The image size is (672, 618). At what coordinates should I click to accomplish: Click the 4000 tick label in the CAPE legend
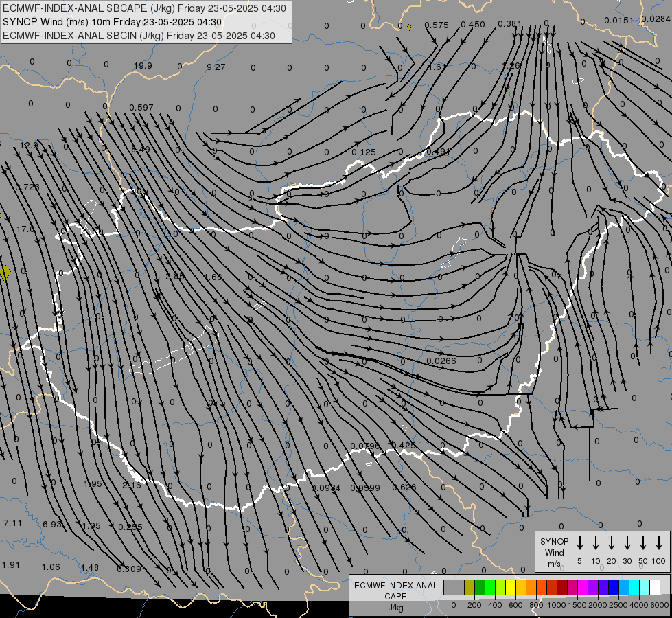pyautogui.click(x=639, y=605)
